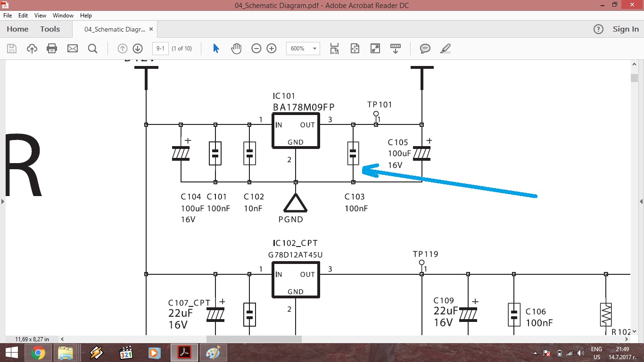Click the page number field showing 9-1
The image size is (644, 362).
(160, 49)
